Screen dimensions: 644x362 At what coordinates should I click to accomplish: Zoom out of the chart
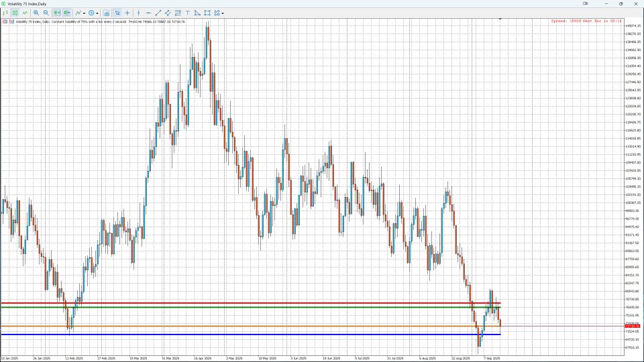click(46, 13)
